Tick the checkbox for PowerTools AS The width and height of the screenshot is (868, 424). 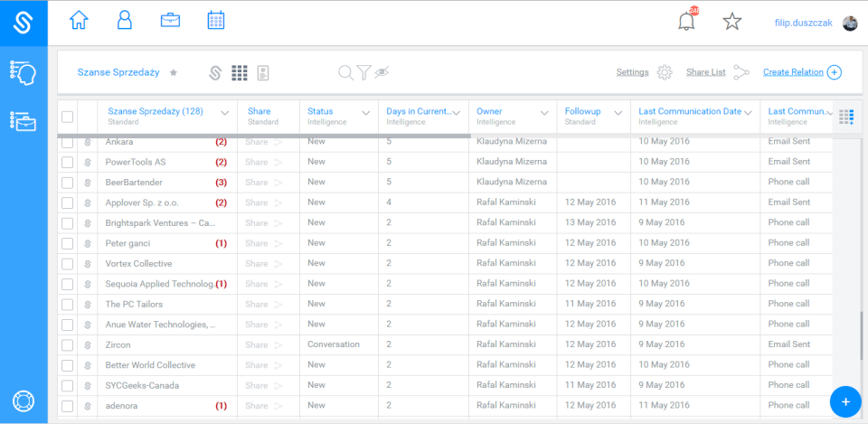[x=68, y=162]
